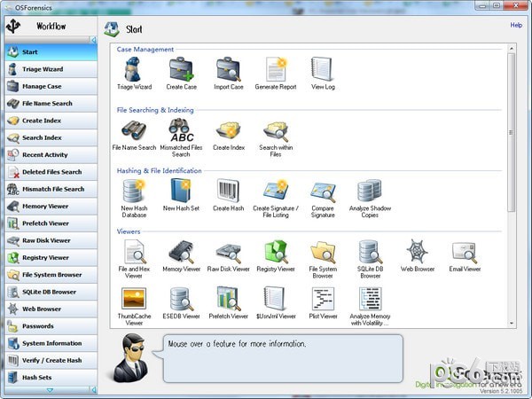
Task: Click the vertical scrollbar thumb in main panel
Action: tap(512, 132)
